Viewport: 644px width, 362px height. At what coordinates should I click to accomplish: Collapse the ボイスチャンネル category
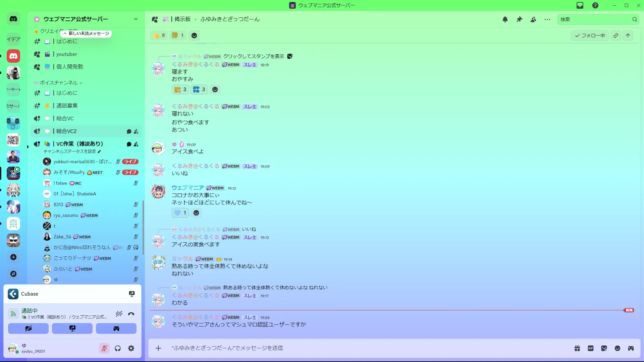click(x=59, y=83)
